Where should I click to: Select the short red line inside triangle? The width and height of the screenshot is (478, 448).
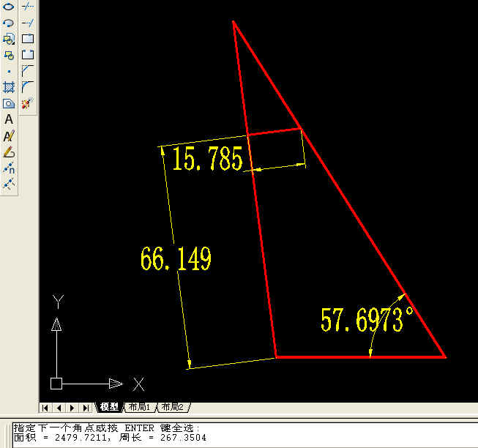coord(275,132)
